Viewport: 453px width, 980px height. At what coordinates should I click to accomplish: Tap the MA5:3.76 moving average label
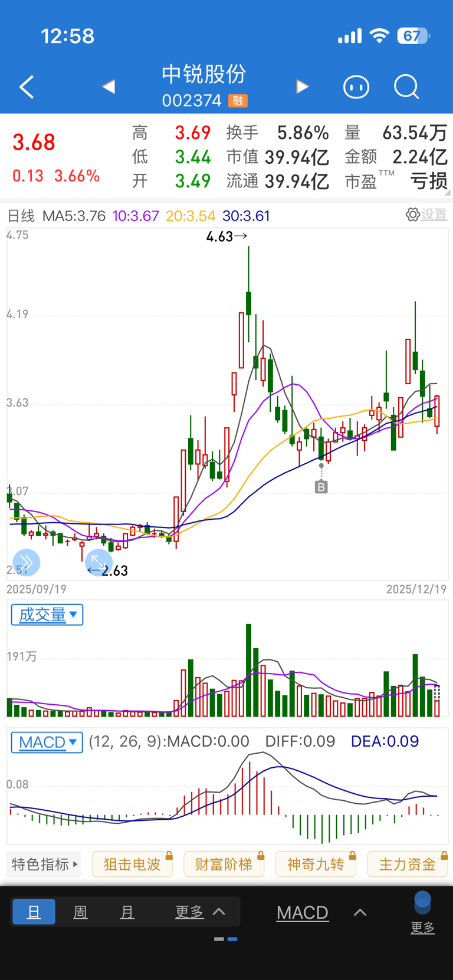click(74, 216)
